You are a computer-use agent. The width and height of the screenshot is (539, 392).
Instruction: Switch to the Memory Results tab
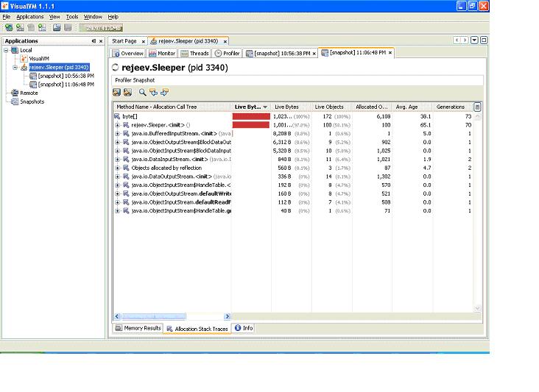click(x=138, y=328)
